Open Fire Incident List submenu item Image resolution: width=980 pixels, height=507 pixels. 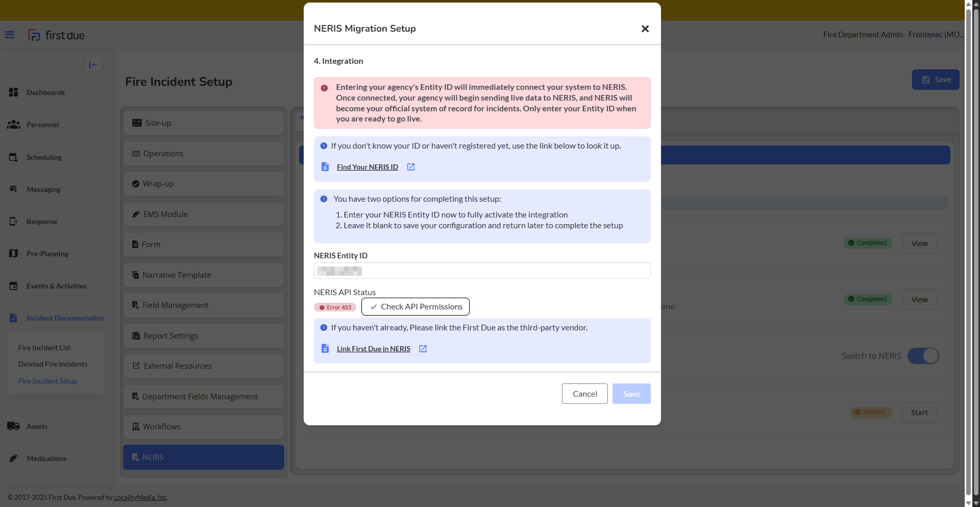(x=44, y=348)
